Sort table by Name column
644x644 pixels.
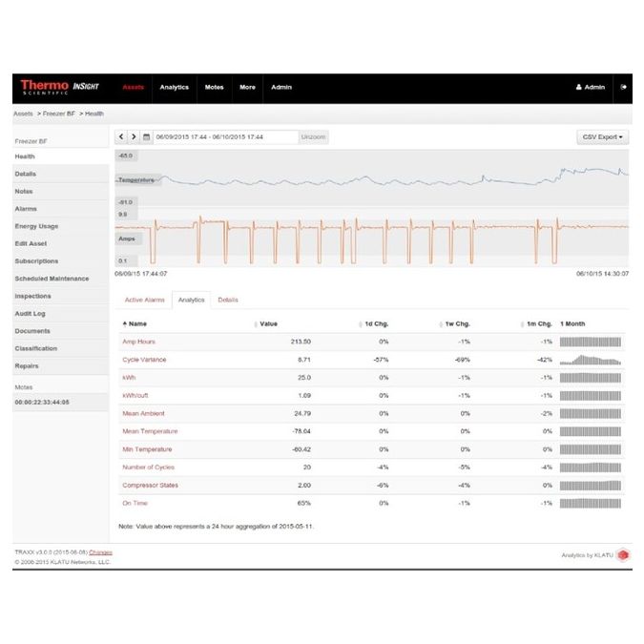[x=135, y=324]
